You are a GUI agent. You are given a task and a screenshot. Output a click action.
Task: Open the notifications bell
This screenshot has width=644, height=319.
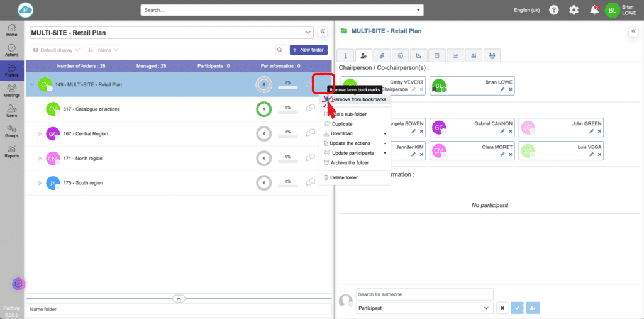pos(594,10)
